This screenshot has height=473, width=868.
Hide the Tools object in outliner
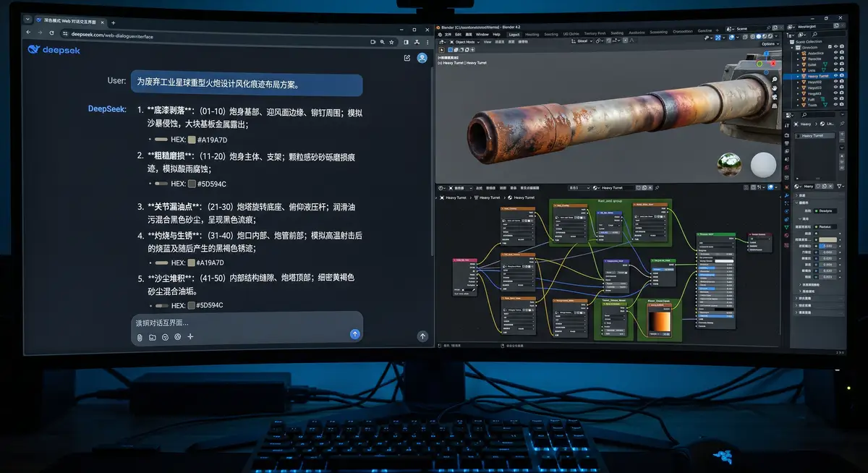836,105
